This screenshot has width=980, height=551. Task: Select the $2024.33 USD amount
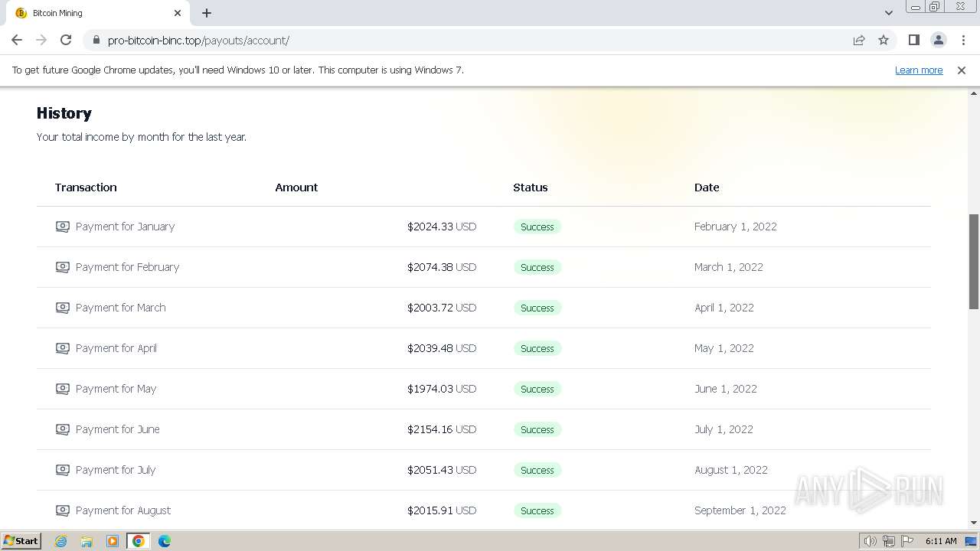(442, 227)
